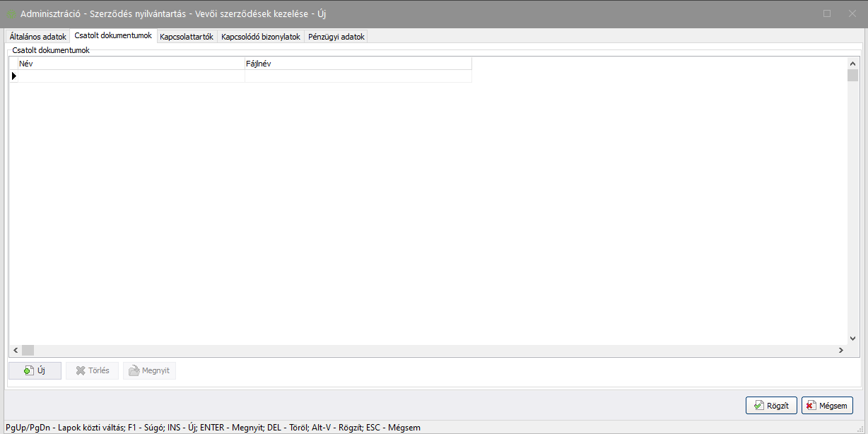Open the Kapcsolattartók tab
The image size is (868, 434).
coord(187,37)
